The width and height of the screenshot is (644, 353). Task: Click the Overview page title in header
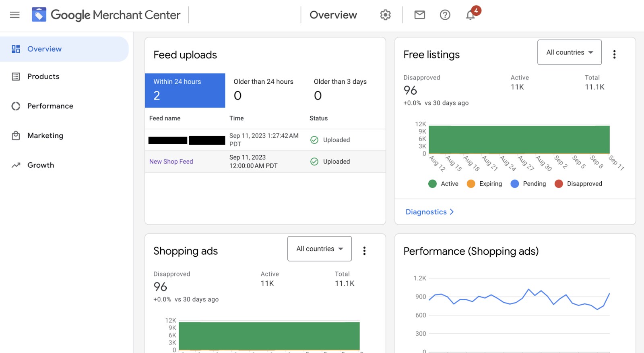tap(333, 15)
